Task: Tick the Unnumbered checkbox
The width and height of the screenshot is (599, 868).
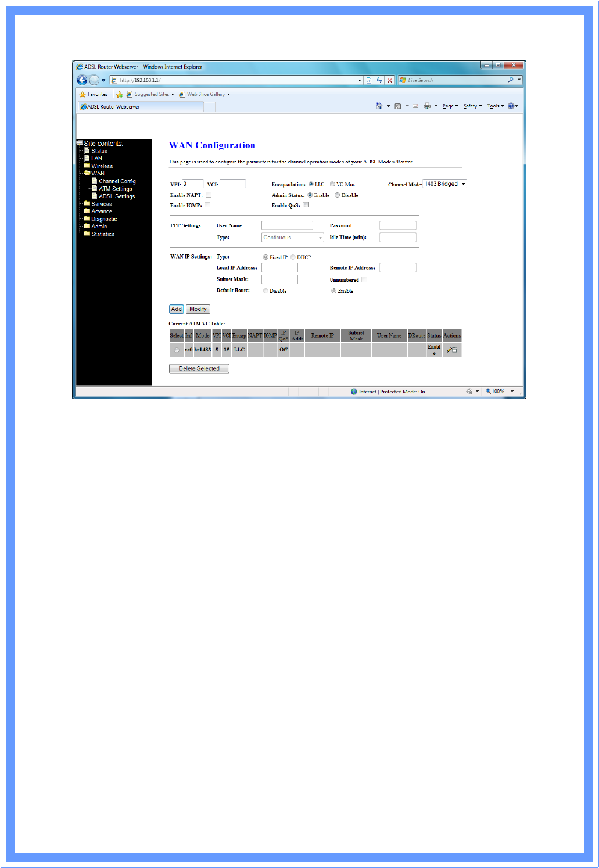Action: point(364,279)
